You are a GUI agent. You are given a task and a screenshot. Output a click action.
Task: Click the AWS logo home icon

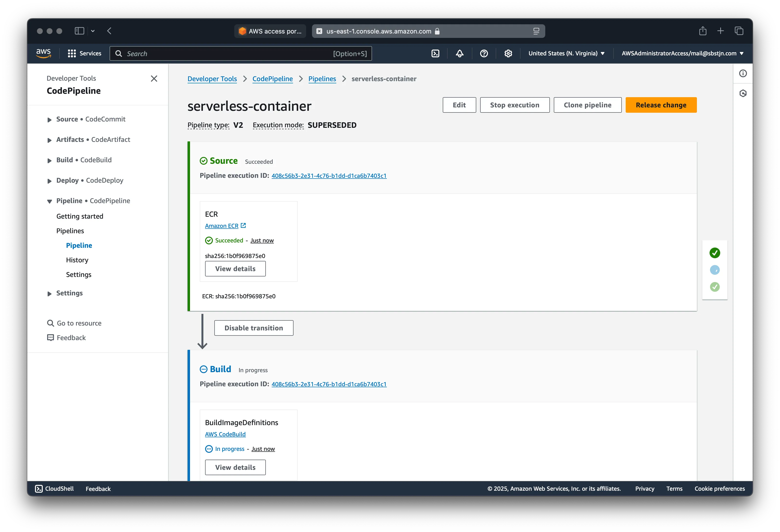tap(44, 53)
